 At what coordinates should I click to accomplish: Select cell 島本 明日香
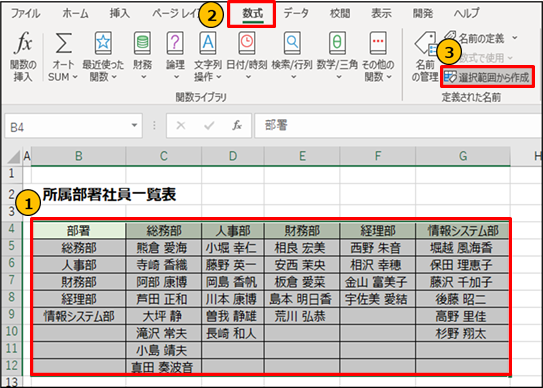point(302,299)
